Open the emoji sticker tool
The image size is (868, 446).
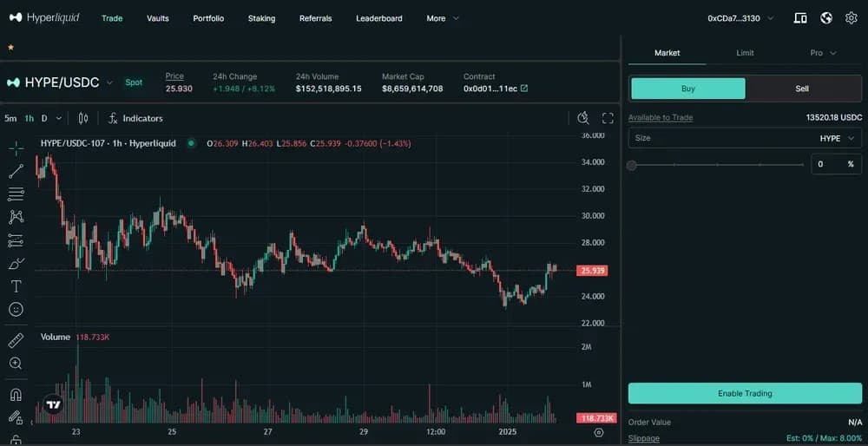(x=16, y=309)
